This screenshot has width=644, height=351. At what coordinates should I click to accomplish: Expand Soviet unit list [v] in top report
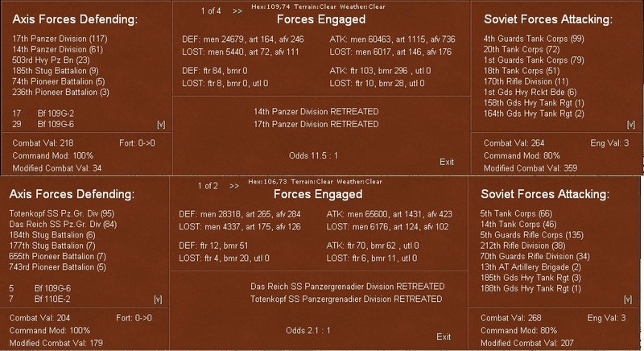point(631,125)
